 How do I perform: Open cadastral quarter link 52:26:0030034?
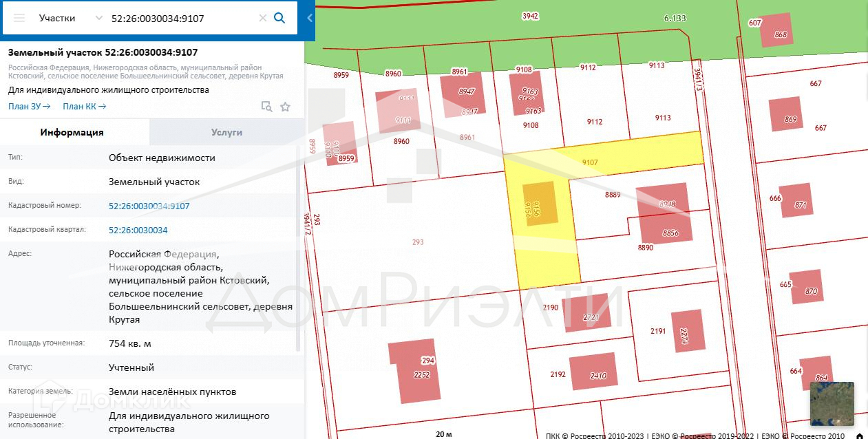[x=138, y=230]
